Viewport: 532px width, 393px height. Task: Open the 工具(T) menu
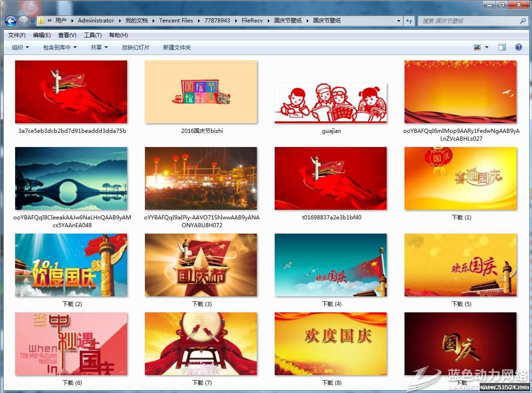click(92, 35)
